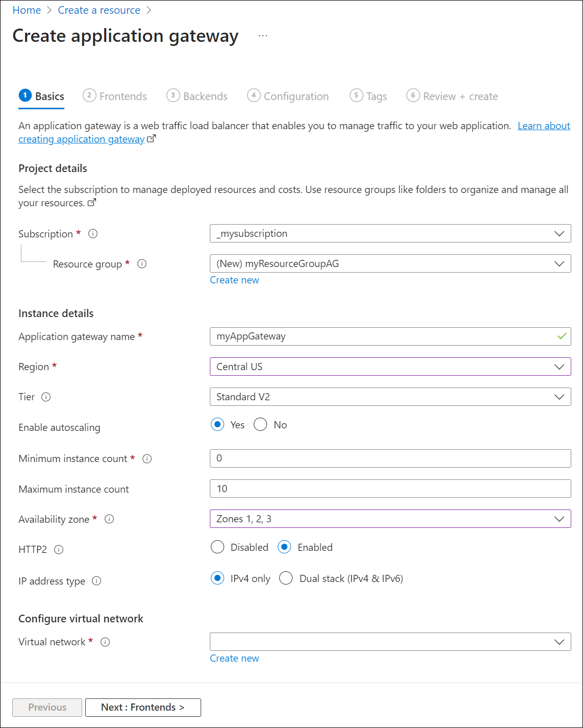Open the Availability zone info tooltip

tap(109, 519)
